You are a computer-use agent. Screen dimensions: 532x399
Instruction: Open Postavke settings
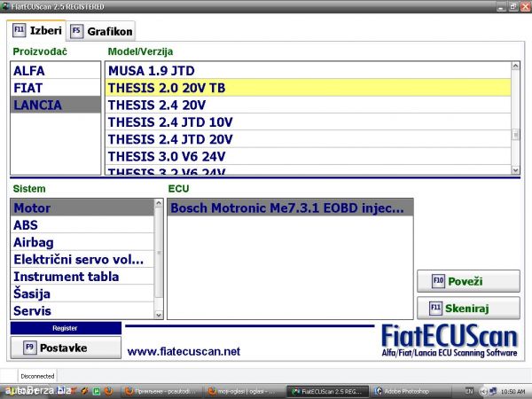pyautogui.click(x=66, y=348)
